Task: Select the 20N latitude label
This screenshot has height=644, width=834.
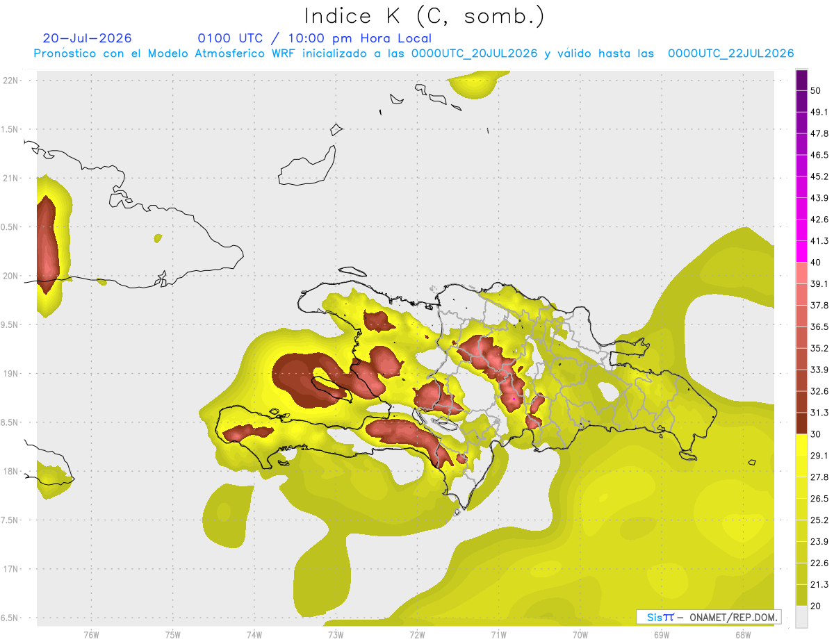Action: coord(11,276)
